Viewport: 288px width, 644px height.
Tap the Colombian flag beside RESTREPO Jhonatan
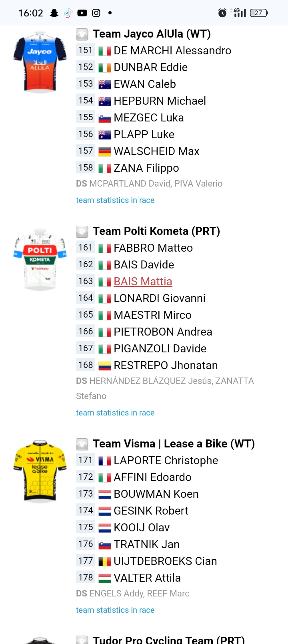coord(105,366)
